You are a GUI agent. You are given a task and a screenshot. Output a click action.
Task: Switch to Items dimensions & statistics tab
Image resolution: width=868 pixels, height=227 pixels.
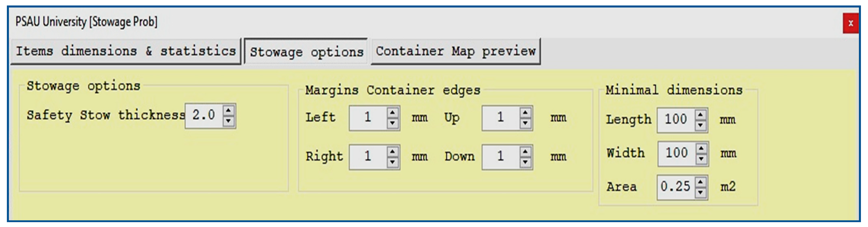[x=126, y=51]
